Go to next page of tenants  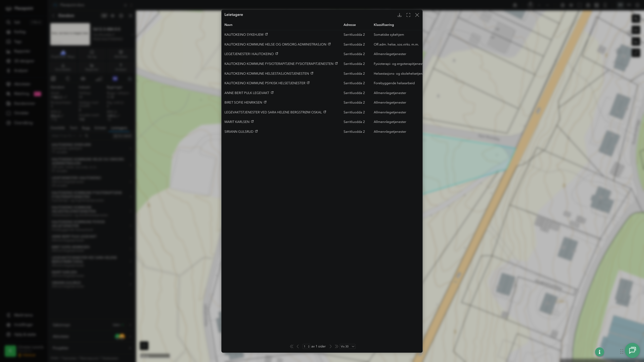pyautogui.click(x=331, y=346)
